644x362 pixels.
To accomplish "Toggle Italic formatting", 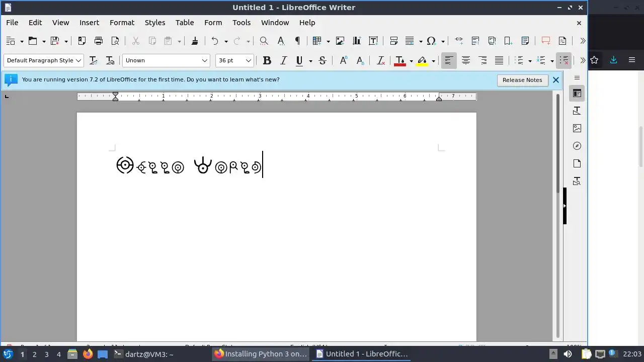I will [x=283, y=60].
